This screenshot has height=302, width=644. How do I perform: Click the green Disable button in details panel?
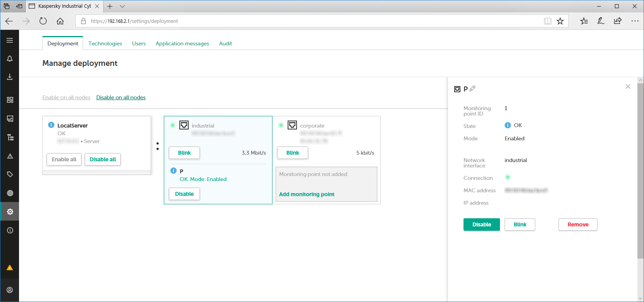[x=481, y=224]
